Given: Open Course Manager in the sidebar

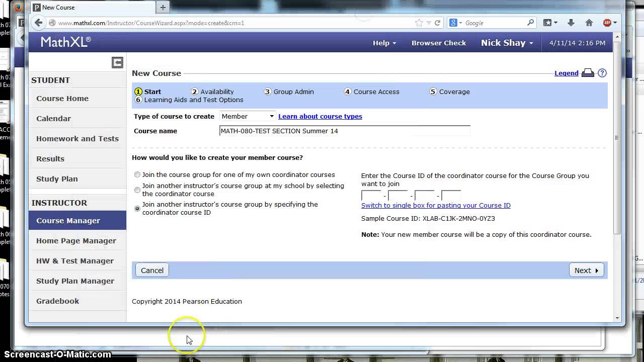Looking at the screenshot, I should click(x=77, y=221).
